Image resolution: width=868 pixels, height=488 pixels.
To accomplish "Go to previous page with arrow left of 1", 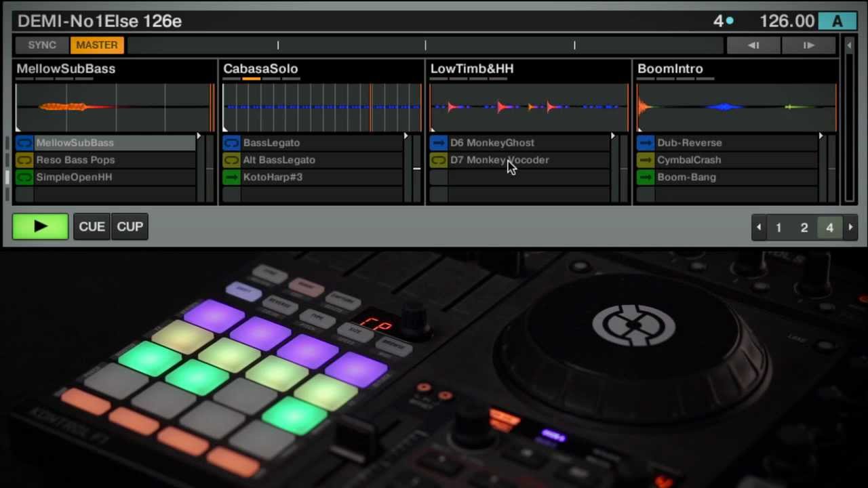I will pyautogui.click(x=759, y=228).
